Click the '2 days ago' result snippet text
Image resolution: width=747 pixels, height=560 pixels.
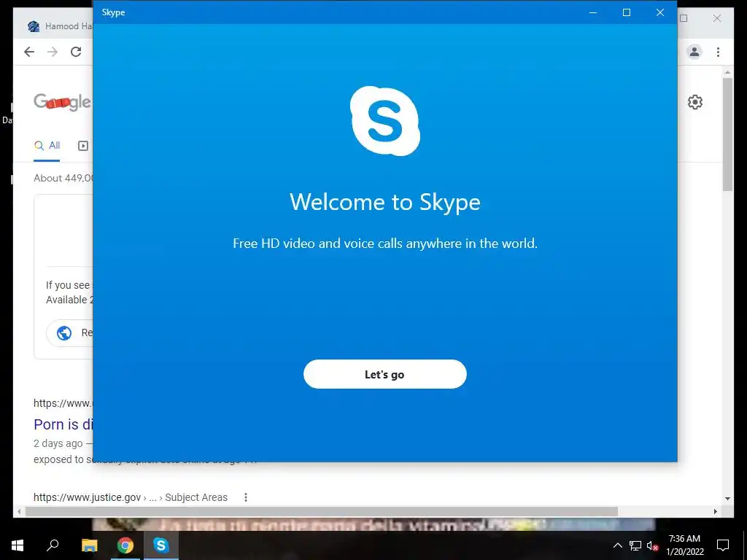58,443
